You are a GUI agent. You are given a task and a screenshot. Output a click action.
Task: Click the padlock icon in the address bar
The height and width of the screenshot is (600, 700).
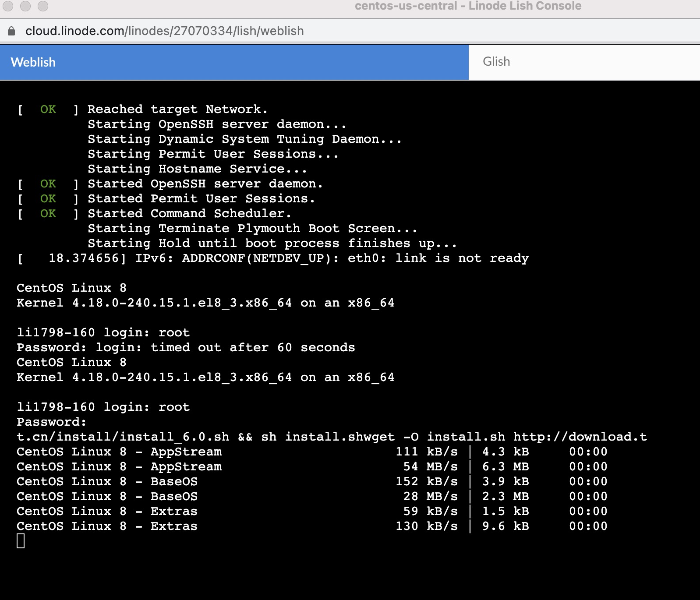[x=12, y=31]
